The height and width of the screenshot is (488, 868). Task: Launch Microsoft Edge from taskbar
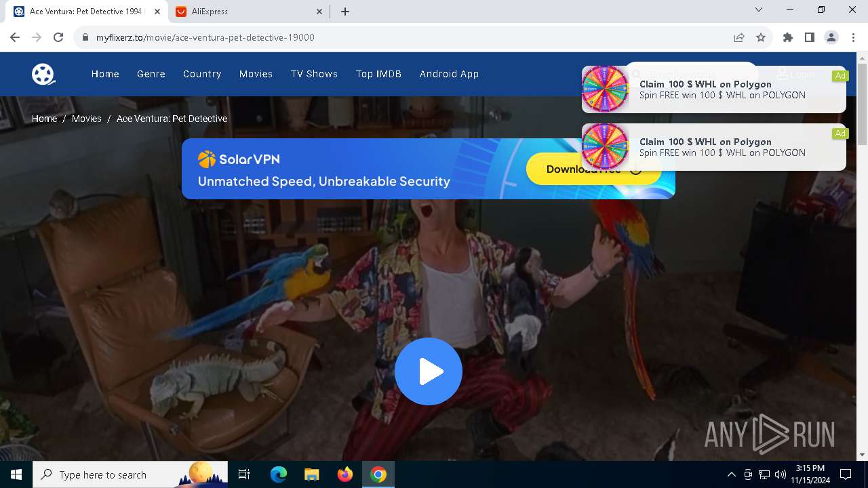pos(279,474)
